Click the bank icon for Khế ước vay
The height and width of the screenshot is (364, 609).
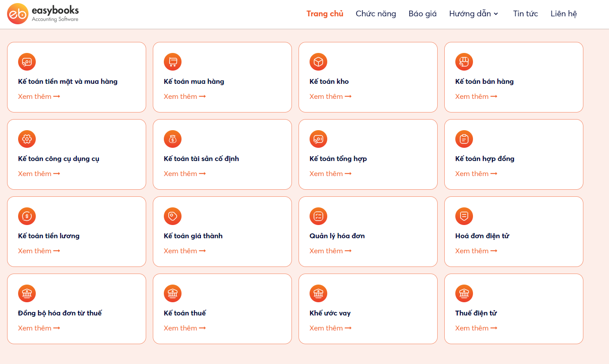[318, 294]
